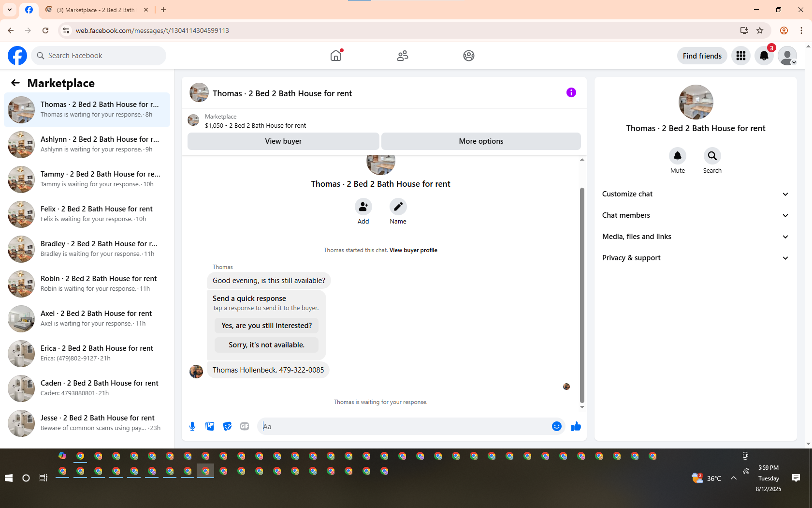Send a voice clip microphone icon
The width and height of the screenshot is (812, 508).
pos(192,426)
